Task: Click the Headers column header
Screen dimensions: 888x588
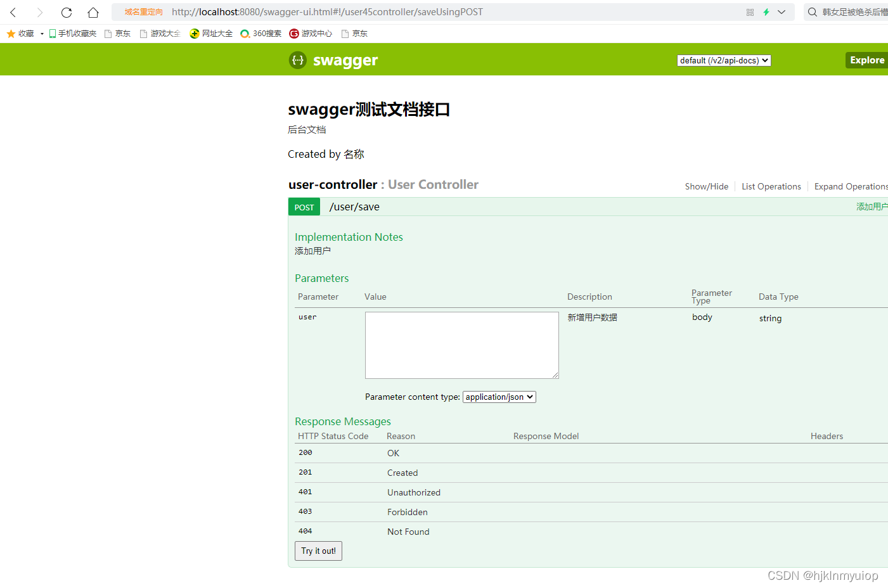Action: 827,436
